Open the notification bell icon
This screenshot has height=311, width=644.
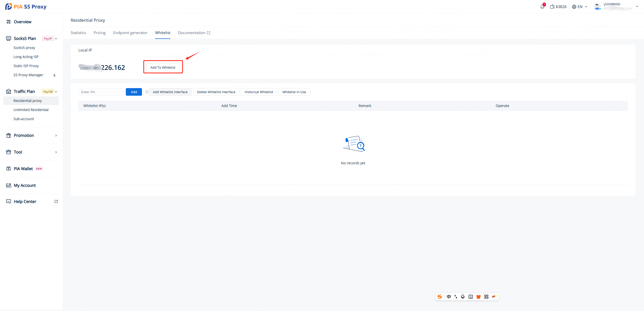pos(542,7)
